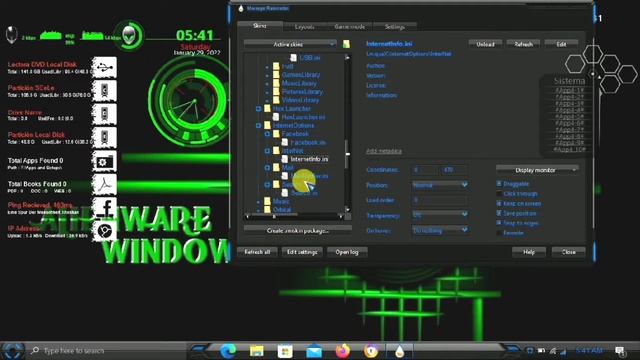Viewport: 640px width, 360px height.
Task: Open the Chrome icon on desktop skin
Action: pyautogui.click(x=104, y=231)
